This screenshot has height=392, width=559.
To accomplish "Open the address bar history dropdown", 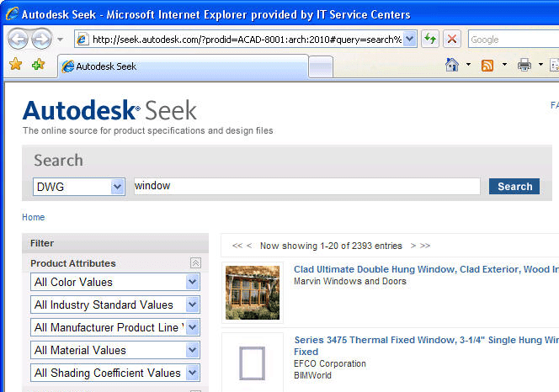I will coord(410,39).
